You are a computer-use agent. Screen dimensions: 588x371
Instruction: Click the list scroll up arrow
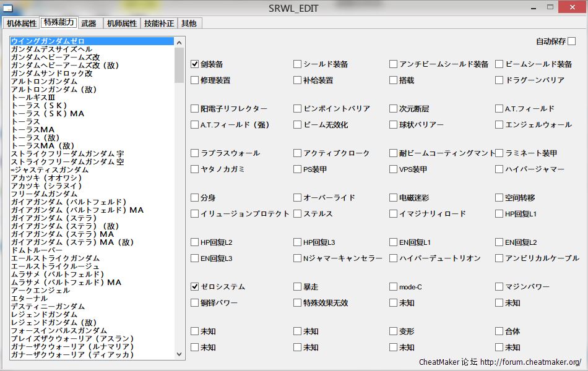pyautogui.click(x=179, y=42)
